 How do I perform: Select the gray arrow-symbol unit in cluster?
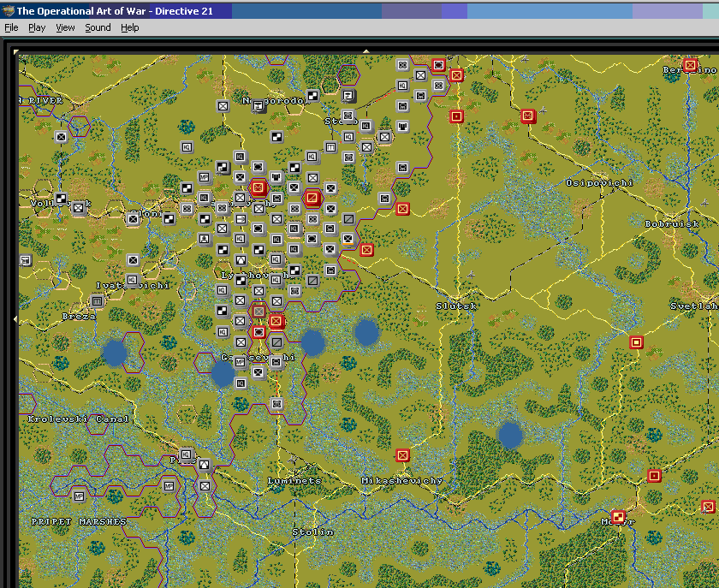(x=241, y=219)
